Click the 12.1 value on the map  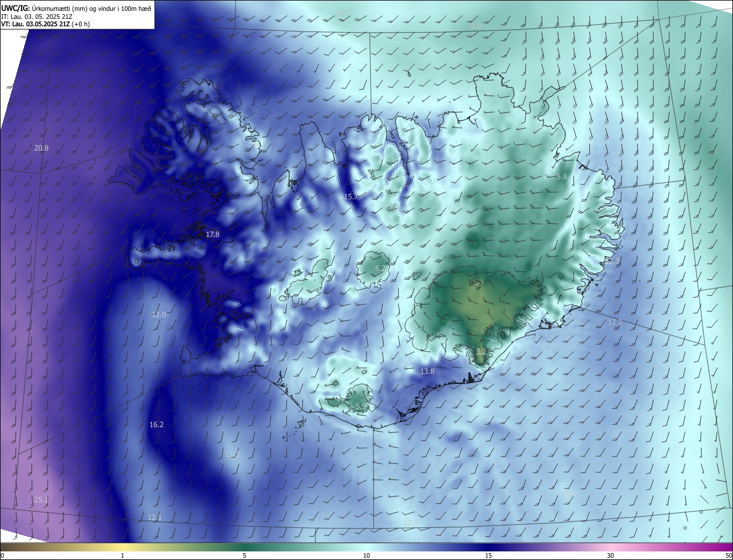point(155,517)
